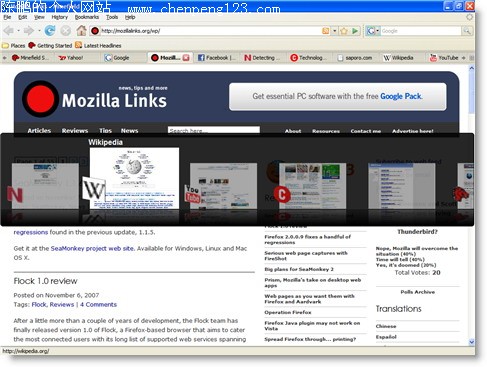The height and width of the screenshot is (367, 487).
Task: Select the YouTube thumbnail in tab switcher
Action: (223, 186)
